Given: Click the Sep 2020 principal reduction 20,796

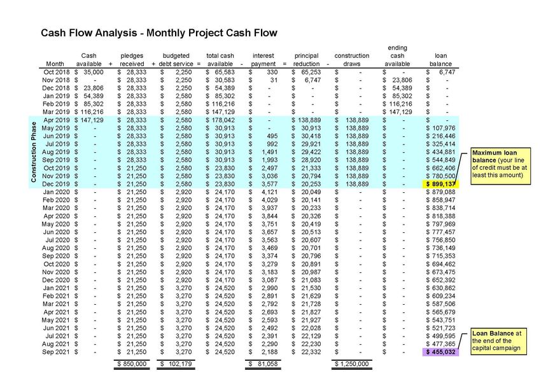Looking at the screenshot, I should pyautogui.click(x=311, y=256).
